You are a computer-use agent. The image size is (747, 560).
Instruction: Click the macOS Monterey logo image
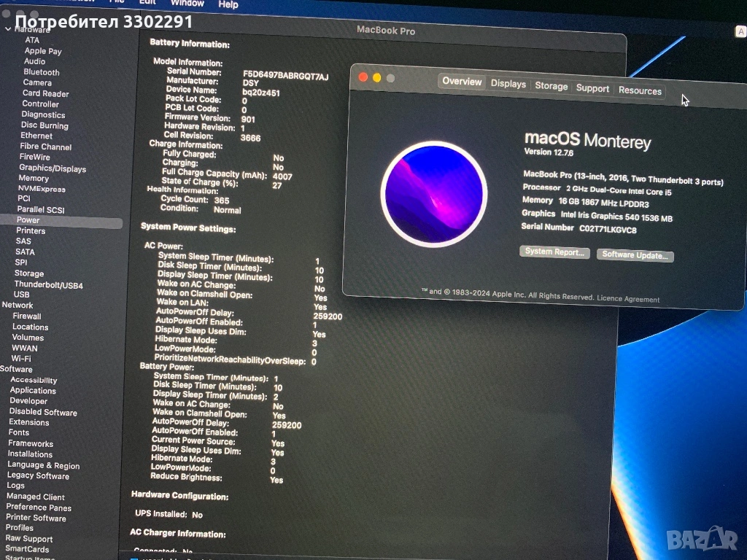(x=433, y=194)
